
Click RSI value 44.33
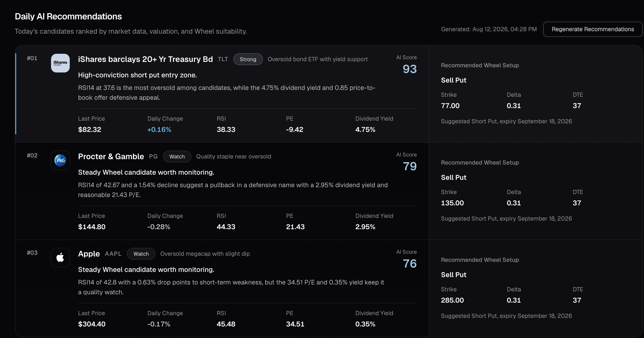[226, 227]
